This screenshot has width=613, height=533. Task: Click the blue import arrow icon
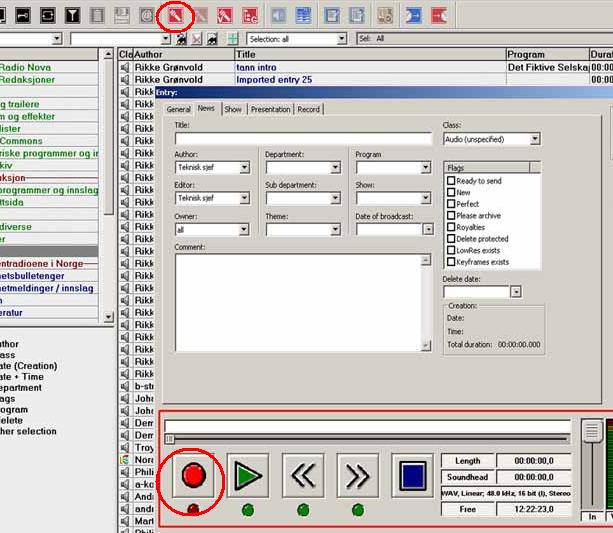coord(414,16)
